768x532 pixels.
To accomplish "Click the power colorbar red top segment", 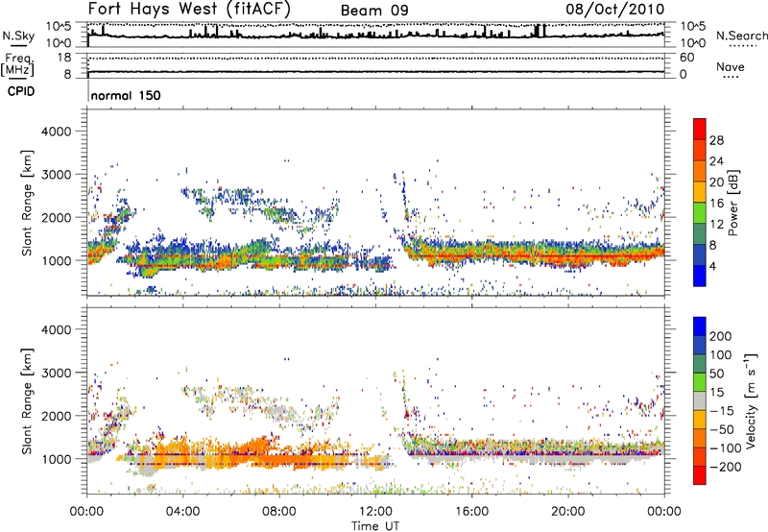I will [x=700, y=129].
